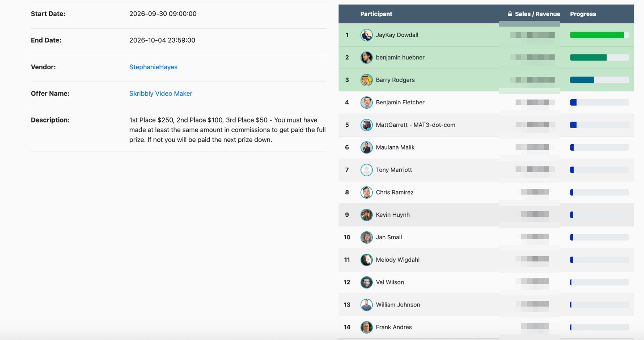Click Chris Ramirez's avatar
Screen dimensions: 644x340
coord(366,193)
